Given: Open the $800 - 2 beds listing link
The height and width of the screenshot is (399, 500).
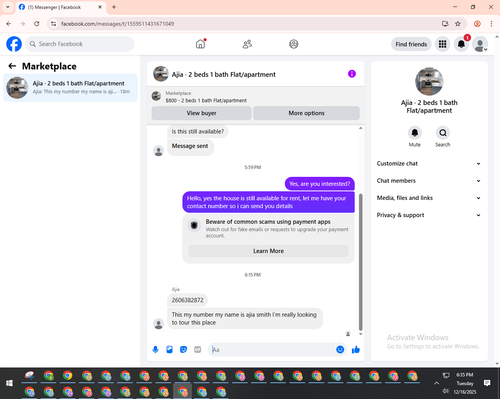Looking at the screenshot, I should pyautogui.click(x=206, y=100).
